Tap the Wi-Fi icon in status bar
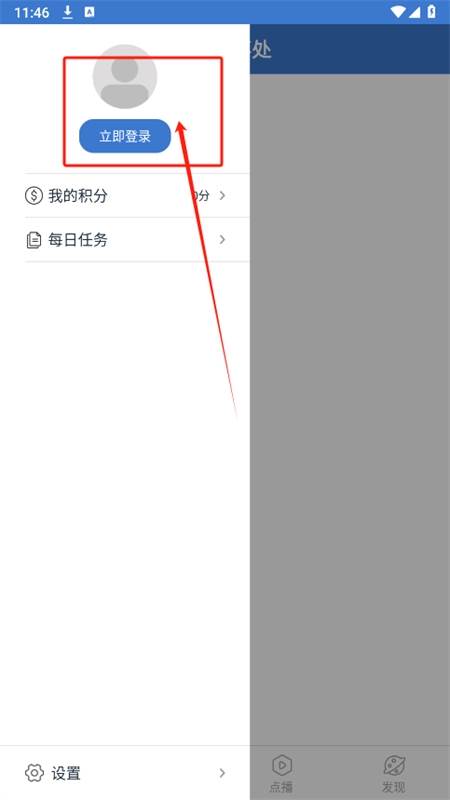This screenshot has height=800, width=450. click(398, 12)
